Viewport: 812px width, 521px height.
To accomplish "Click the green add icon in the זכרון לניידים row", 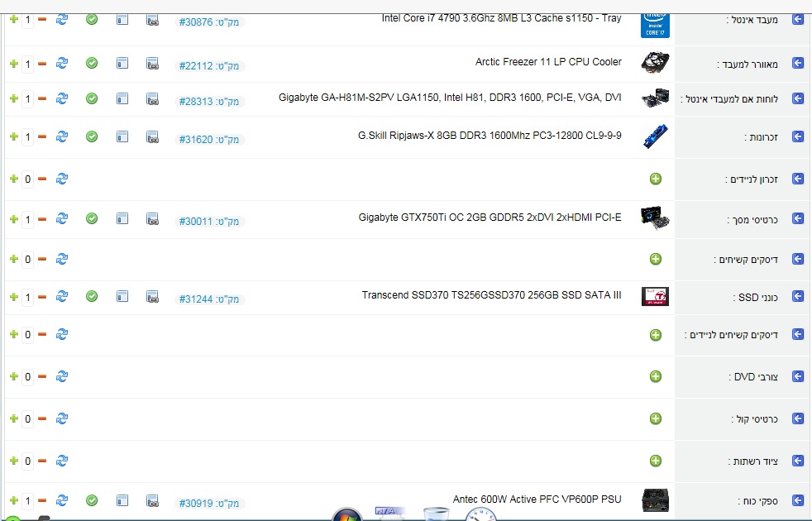I will (x=656, y=179).
